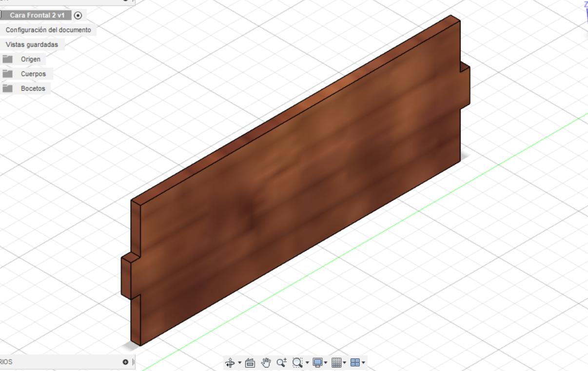
Task: Click the Cuerpos folder icon
Action: pos(7,74)
